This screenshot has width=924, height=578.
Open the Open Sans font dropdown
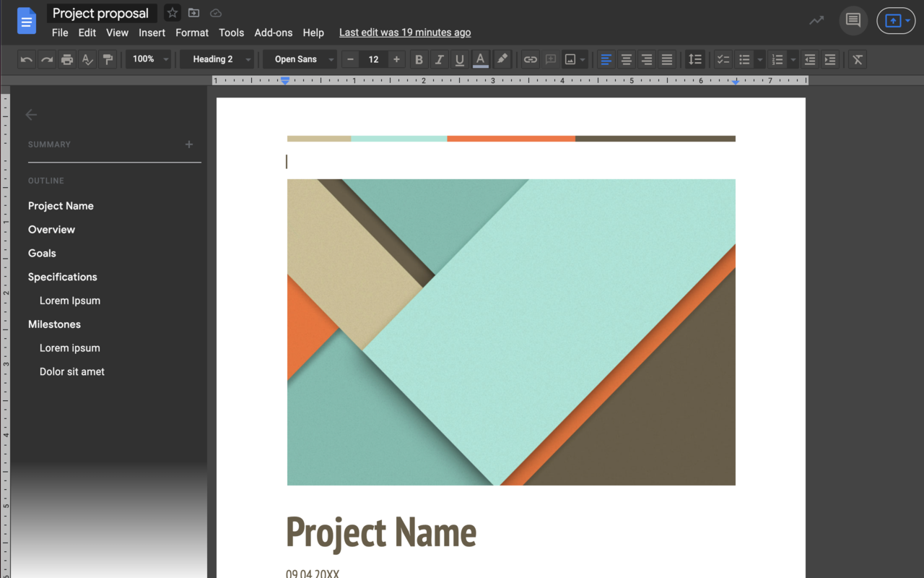(x=300, y=59)
